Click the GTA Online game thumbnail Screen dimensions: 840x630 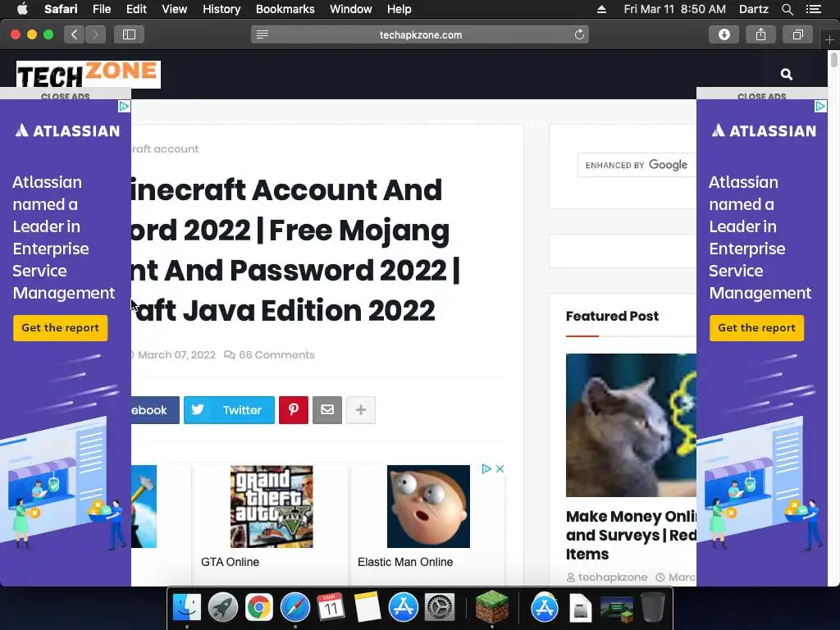[272, 506]
